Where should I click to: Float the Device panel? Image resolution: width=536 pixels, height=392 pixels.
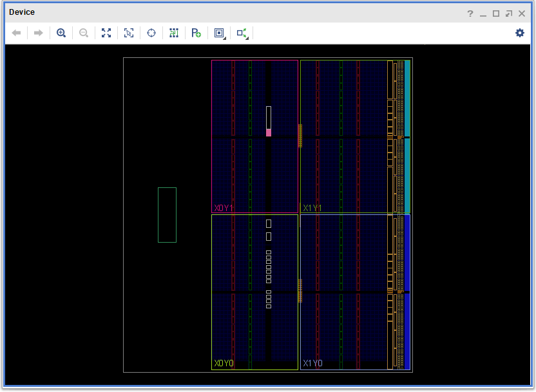coord(509,14)
